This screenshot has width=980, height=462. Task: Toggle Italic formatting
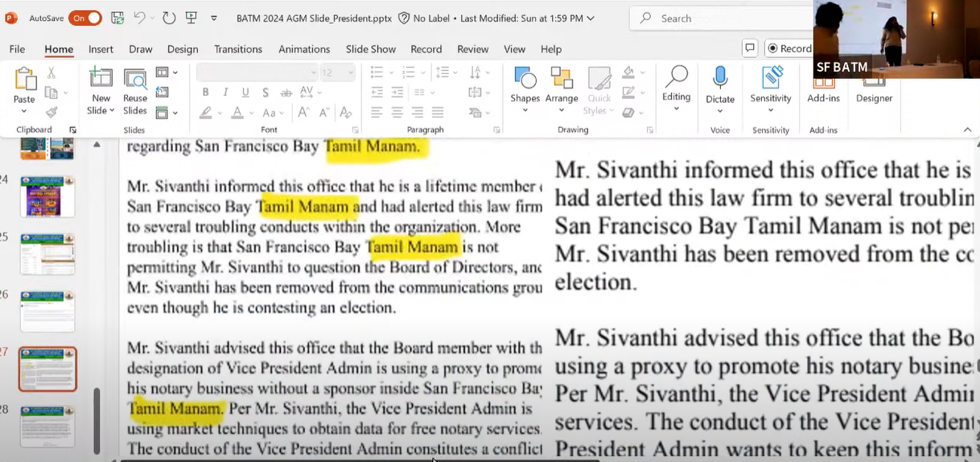click(225, 93)
